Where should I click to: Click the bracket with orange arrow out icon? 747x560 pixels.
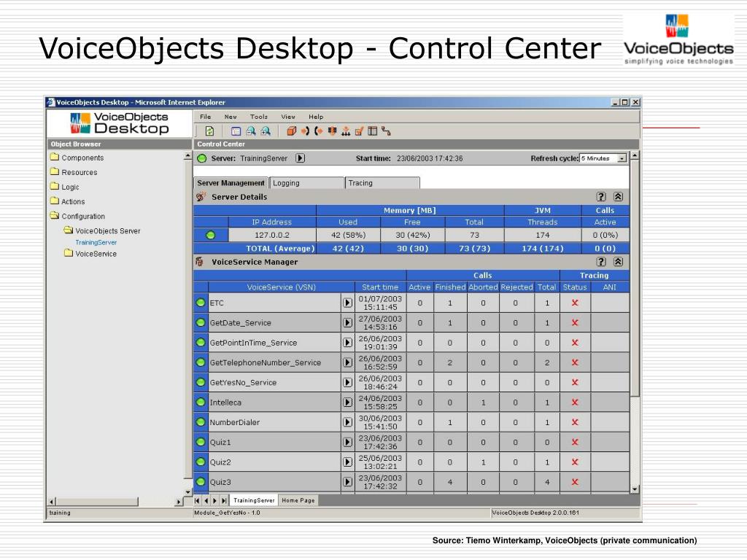pyautogui.click(x=318, y=131)
